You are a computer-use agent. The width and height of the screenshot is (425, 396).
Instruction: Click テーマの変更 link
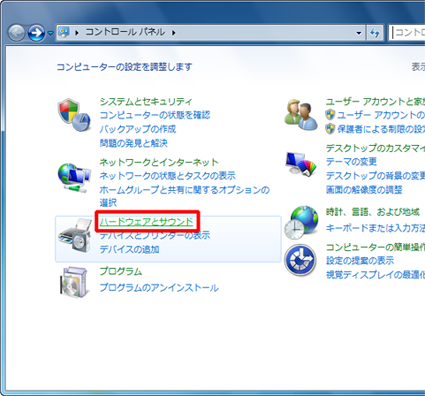tap(351, 162)
